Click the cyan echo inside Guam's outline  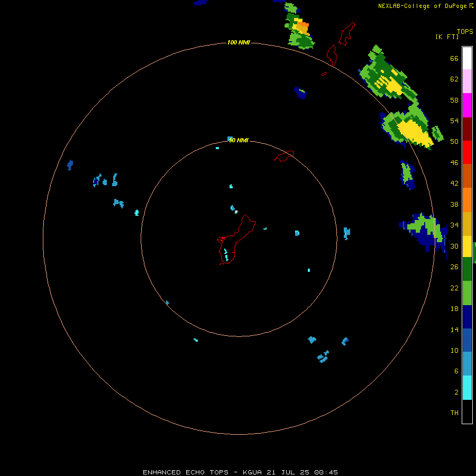[x=226, y=255]
